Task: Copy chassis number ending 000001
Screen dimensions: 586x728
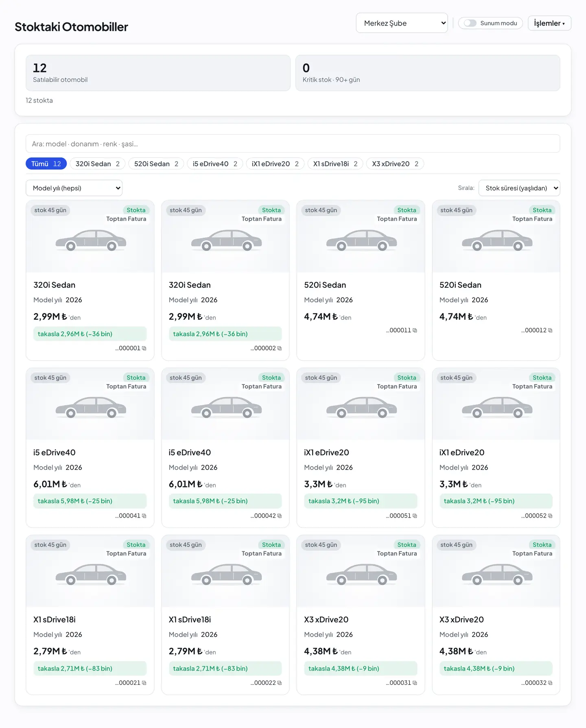Action: tap(144, 348)
